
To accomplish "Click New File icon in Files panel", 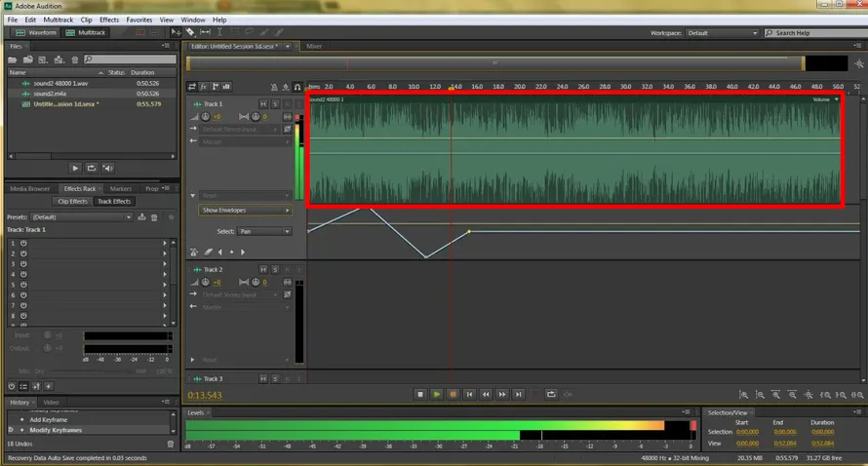I will [43, 59].
